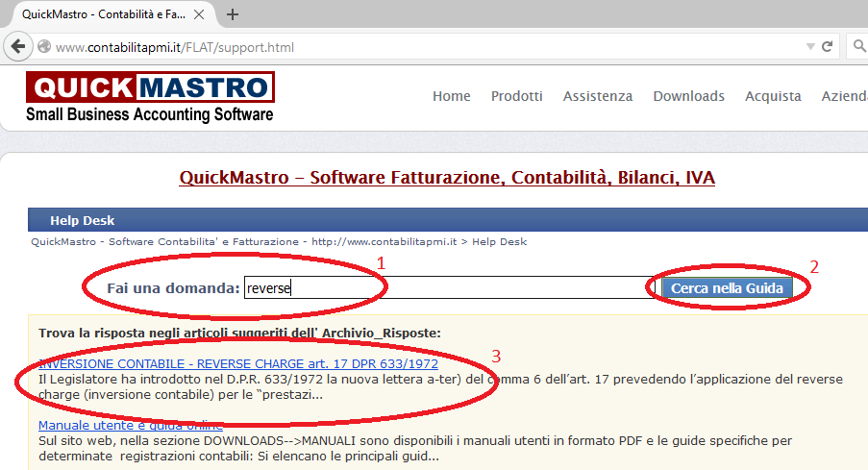Open a new tab with the plus button
This screenshot has width=868, height=470.
233,14
